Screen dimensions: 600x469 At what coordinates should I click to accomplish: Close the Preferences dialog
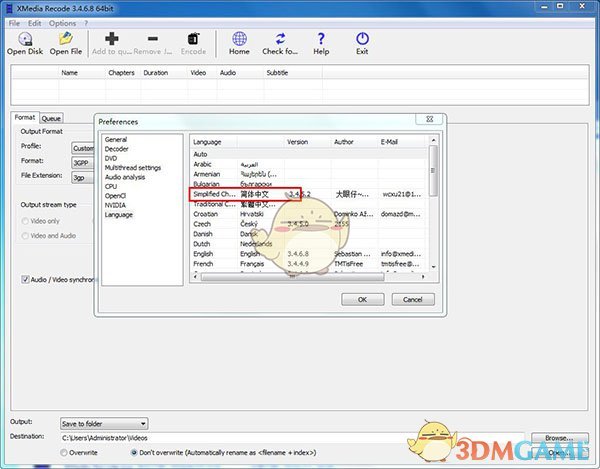point(429,119)
